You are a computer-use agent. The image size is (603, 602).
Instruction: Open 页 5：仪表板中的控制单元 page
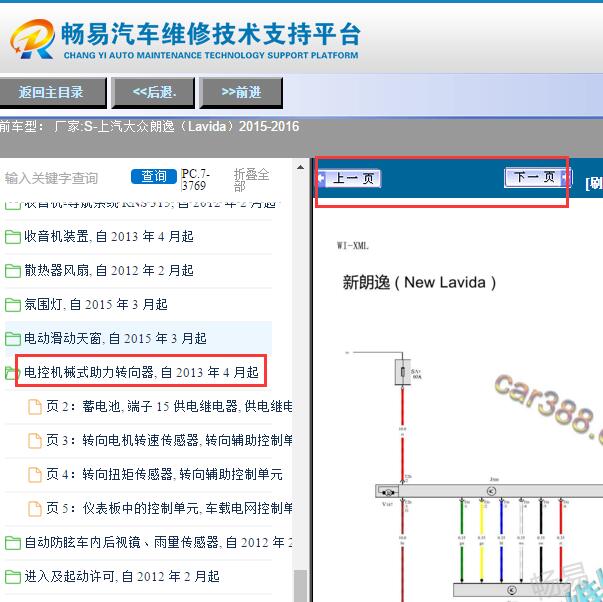169,508
